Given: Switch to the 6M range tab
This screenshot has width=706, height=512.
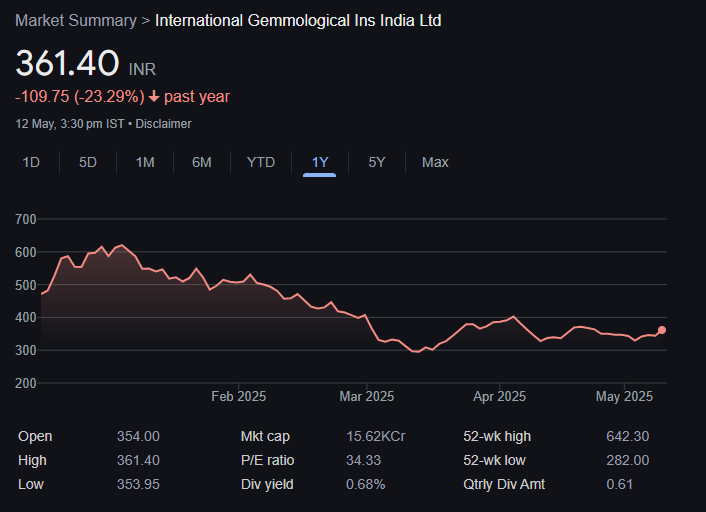Looking at the screenshot, I should point(202,162).
